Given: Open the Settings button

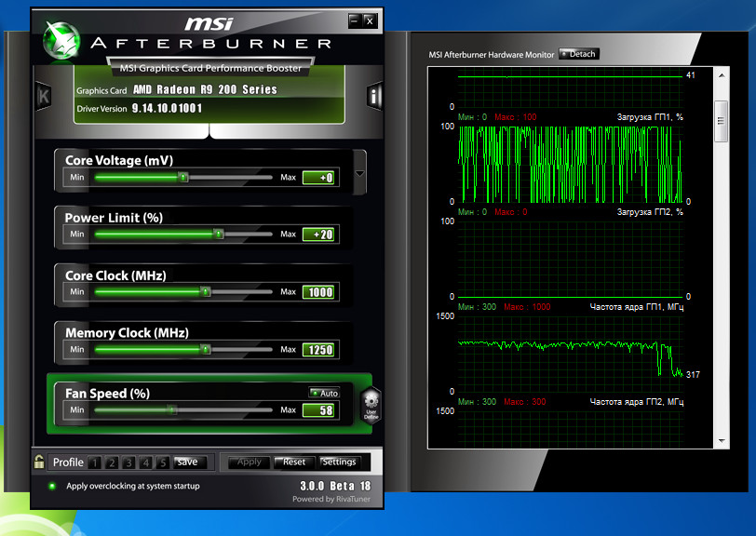Looking at the screenshot, I should click(x=340, y=462).
